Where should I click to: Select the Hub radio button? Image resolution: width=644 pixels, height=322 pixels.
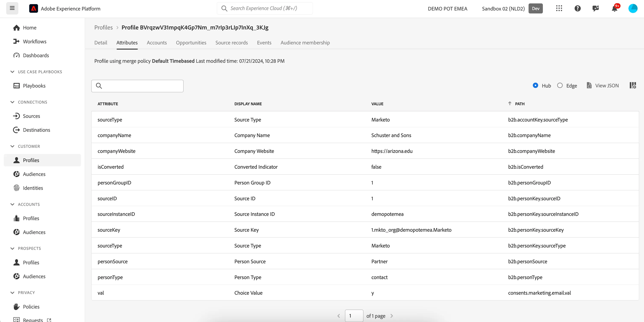(x=535, y=85)
